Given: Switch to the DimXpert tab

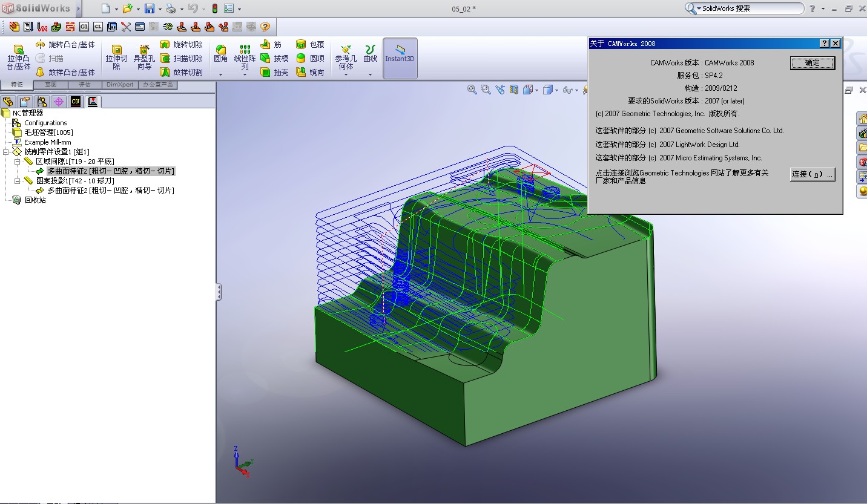Looking at the screenshot, I should pyautogui.click(x=120, y=85).
